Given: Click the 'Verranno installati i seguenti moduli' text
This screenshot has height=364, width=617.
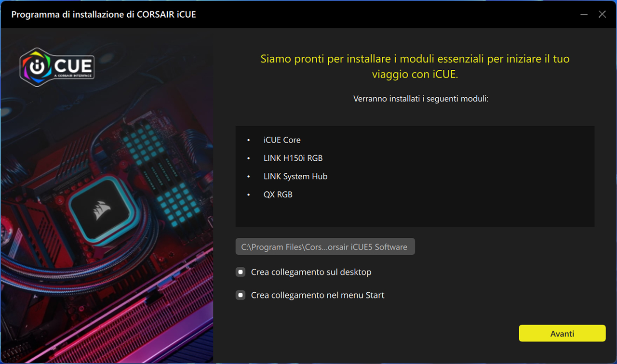Looking at the screenshot, I should [421, 99].
